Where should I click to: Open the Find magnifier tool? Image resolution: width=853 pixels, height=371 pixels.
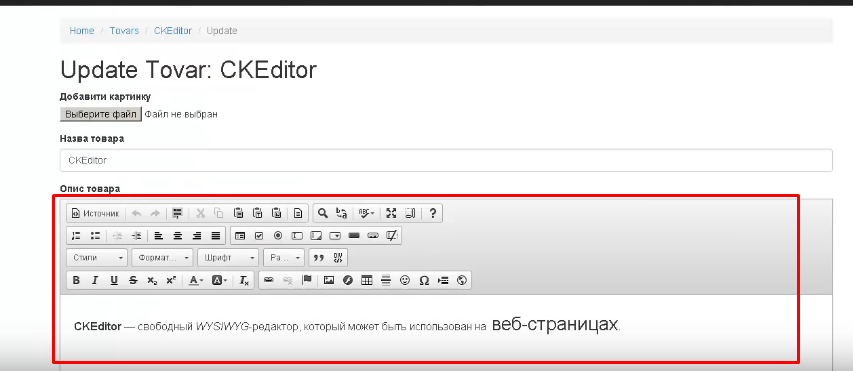tap(323, 213)
